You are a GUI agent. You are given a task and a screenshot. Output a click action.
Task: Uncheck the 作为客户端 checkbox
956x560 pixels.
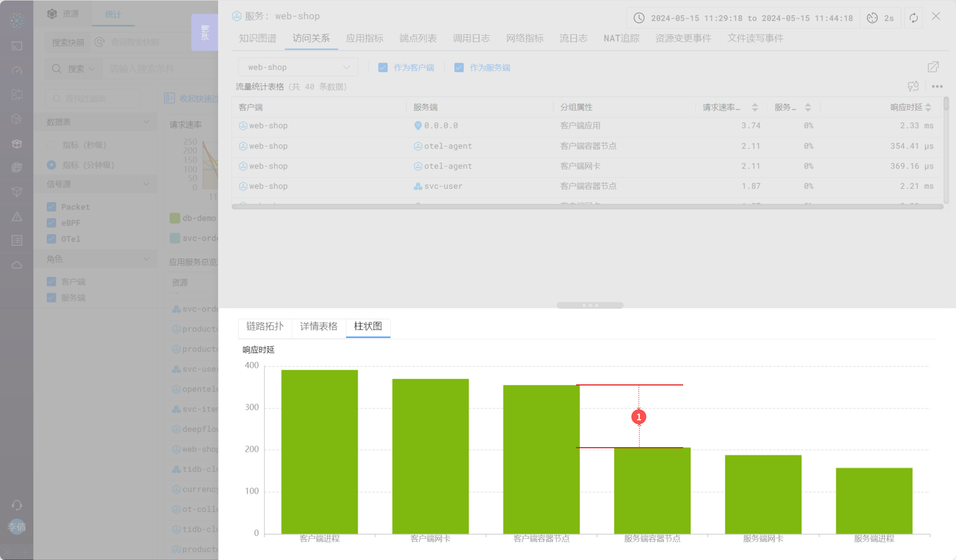(383, 67)
